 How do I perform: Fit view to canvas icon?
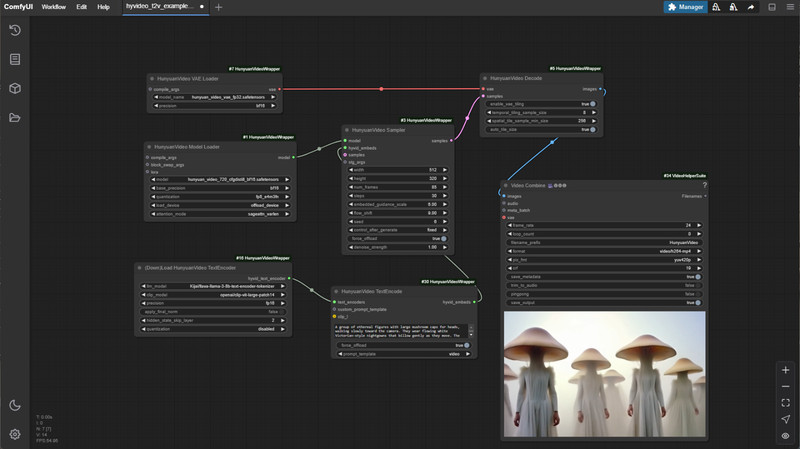pos(786,403)
